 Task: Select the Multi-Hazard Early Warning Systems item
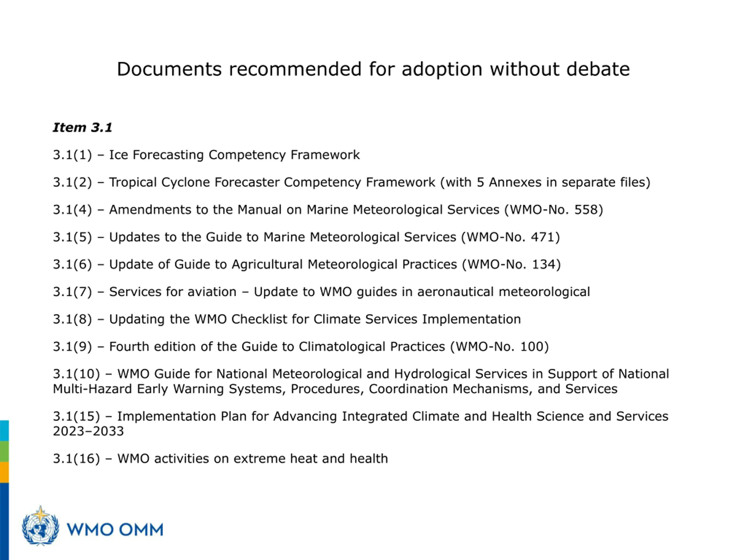tap(361, 381)
